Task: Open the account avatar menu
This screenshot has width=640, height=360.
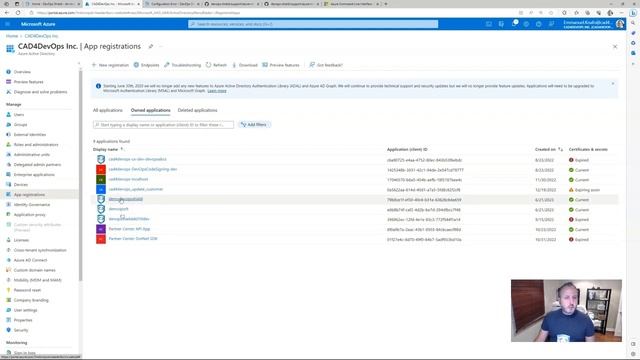Action: pos(620,24)
